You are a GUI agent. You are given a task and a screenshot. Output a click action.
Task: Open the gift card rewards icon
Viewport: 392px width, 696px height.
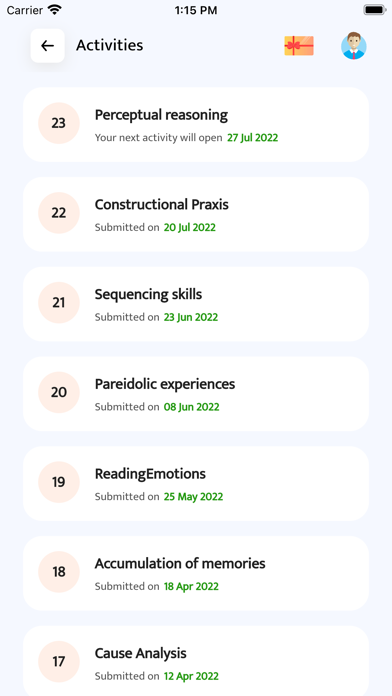pyautogui.click(x=299, y=46)
